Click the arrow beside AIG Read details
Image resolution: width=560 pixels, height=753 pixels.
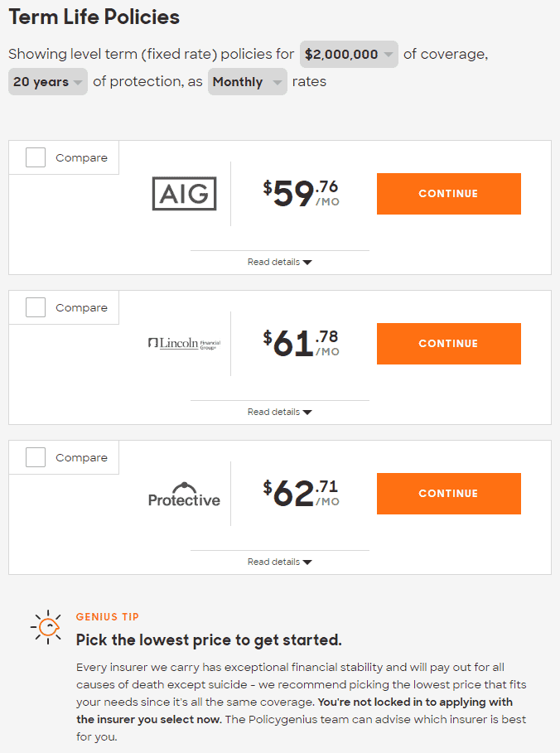click(x=307, y=263)
